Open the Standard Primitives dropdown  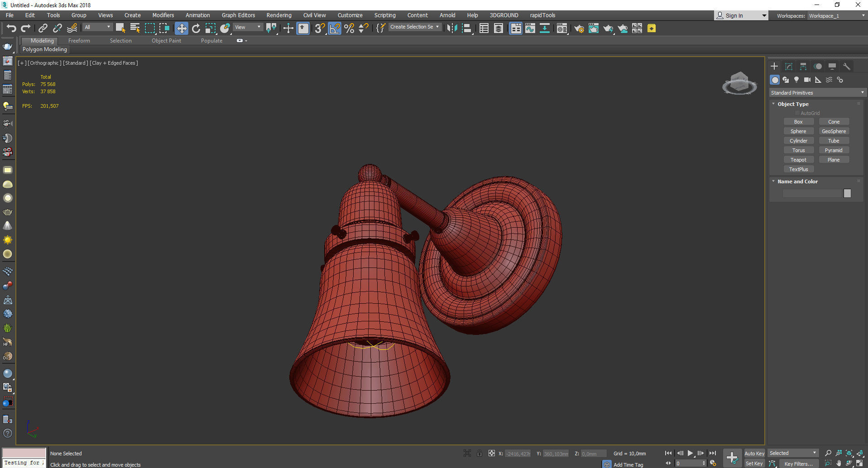pos(817,93)
